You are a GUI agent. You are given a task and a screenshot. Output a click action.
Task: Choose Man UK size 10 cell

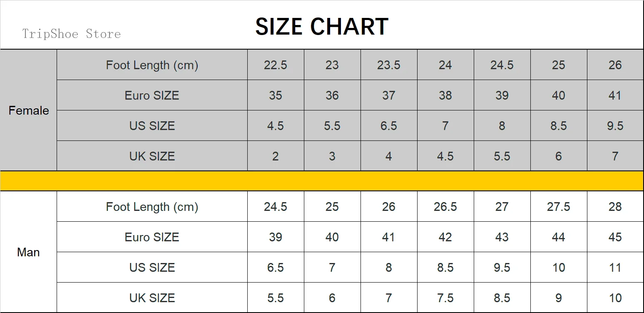[x=615, y=298]
